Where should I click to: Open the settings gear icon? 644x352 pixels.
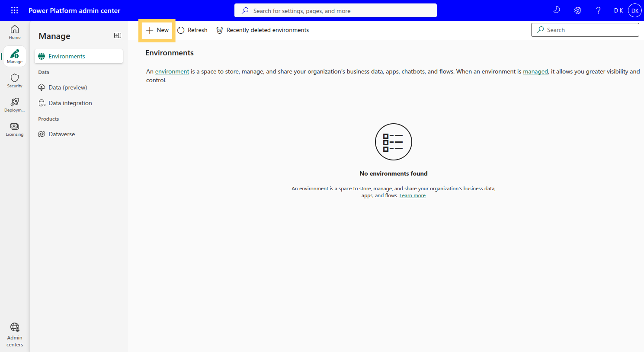577,10
